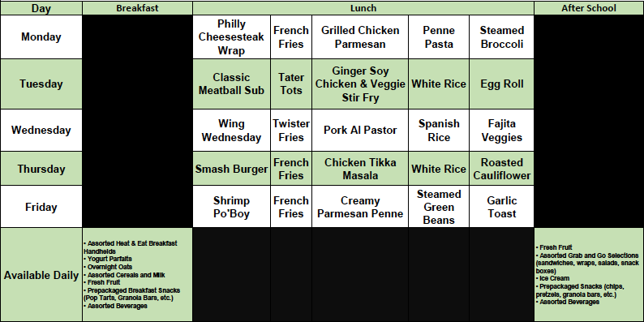Viewport: 644px width, 322px height.
Task: Click the Monday row label
Action: coord(41,37)
